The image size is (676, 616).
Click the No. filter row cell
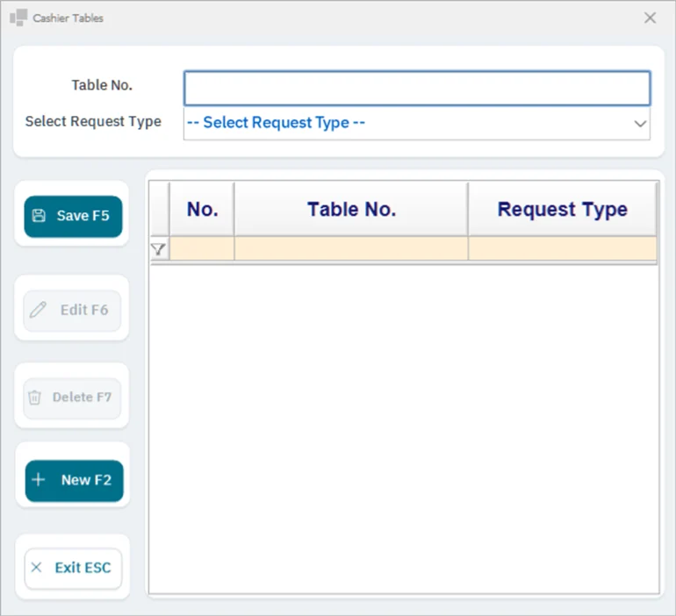coord(202,248)
